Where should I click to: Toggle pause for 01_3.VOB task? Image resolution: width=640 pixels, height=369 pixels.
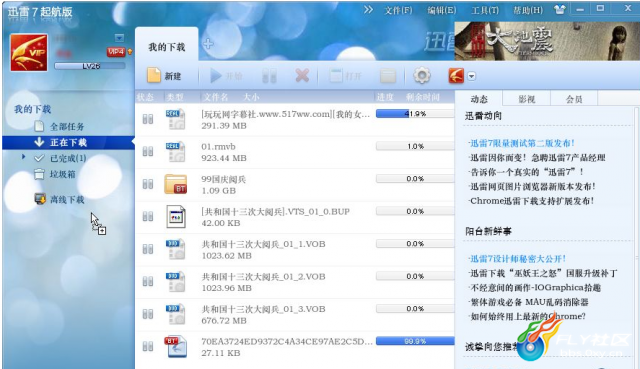[x=148, y=314]
